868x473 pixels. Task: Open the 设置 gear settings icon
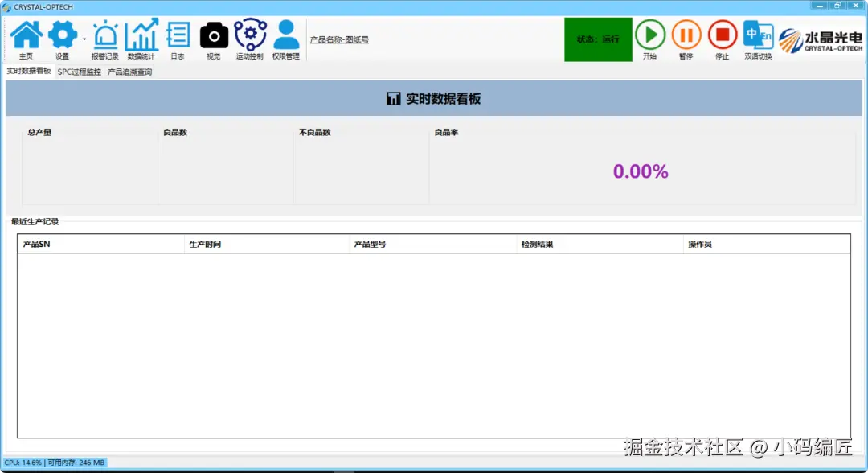[x=62, y=39]
